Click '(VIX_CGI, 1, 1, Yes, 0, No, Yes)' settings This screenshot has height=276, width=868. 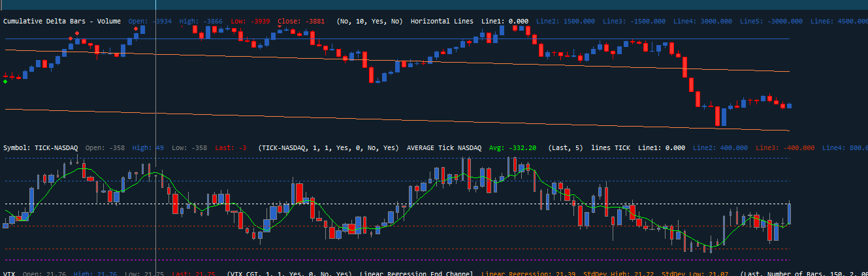pyautogui.click(x=289, y=273)
